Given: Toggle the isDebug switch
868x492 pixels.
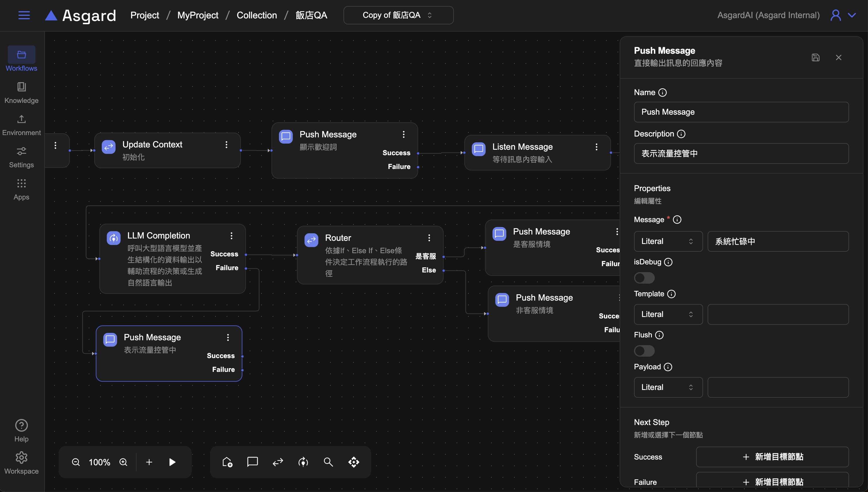Looking at the screenshot, I should [x=644, y=278].
